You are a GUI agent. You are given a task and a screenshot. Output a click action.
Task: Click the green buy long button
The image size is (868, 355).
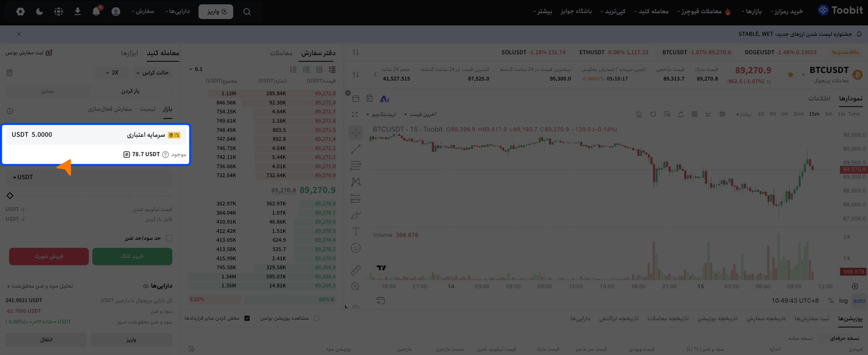pos(132,256)
